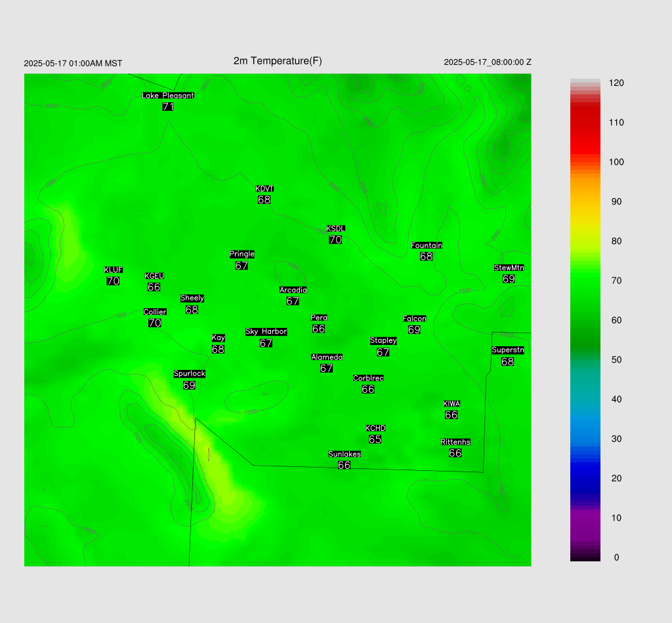Click the 70 reading under KSDL
672x623 pixels.
[x=335, y=240]
